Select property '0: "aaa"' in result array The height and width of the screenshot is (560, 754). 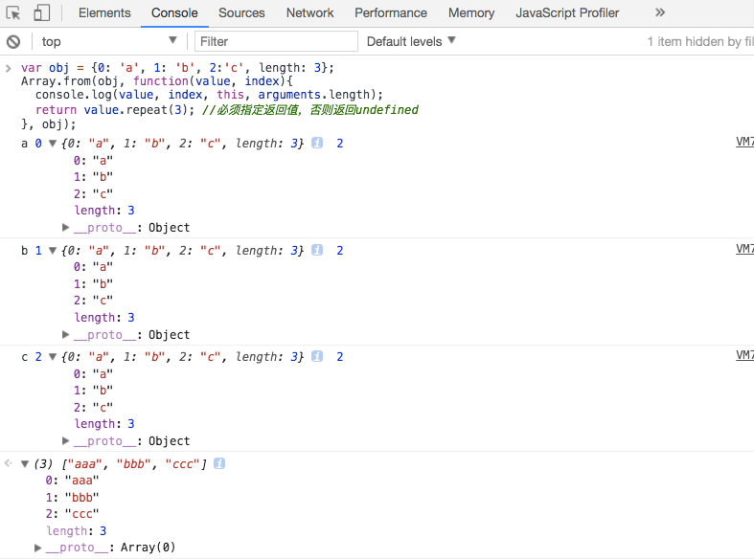coord(72,480)
